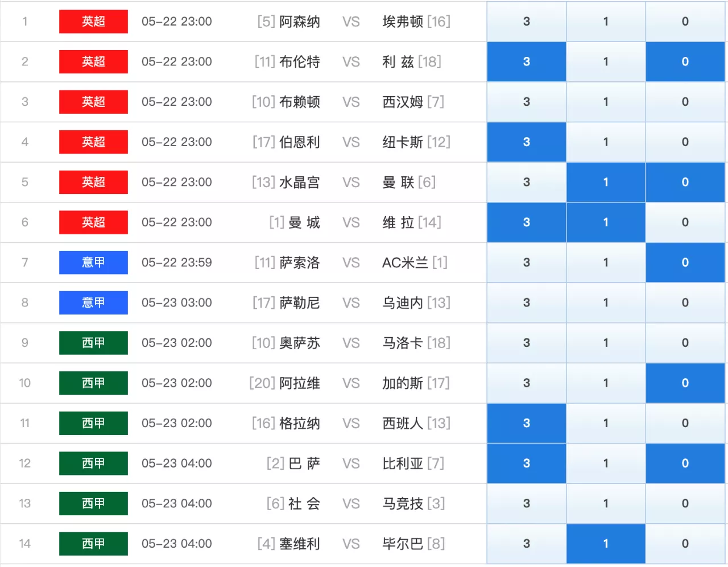Select 0 for 社会 vs 马竞技
Image resolution: width=728 pixels, height=567 pixels.
tap(685, 504)
